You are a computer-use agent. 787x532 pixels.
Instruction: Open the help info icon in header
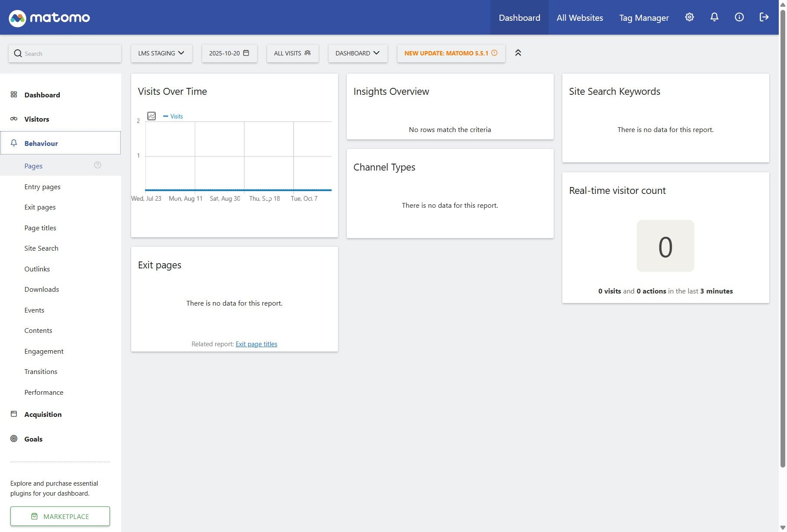(x=739, y=17)
